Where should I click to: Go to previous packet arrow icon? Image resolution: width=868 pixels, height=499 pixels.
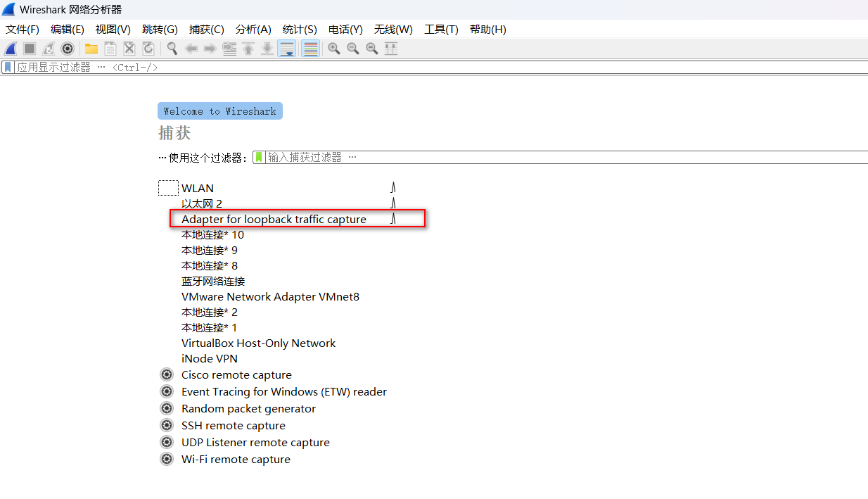[x=191, y=49]
